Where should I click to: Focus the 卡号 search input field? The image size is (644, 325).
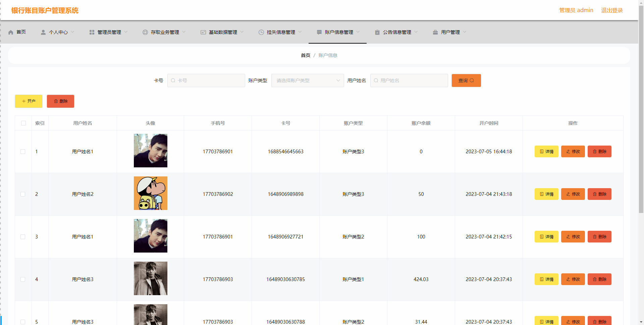(206, 80)
